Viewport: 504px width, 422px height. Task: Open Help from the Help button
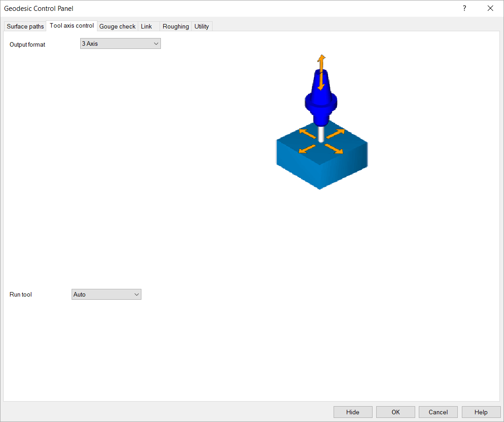tap(481, 412)
